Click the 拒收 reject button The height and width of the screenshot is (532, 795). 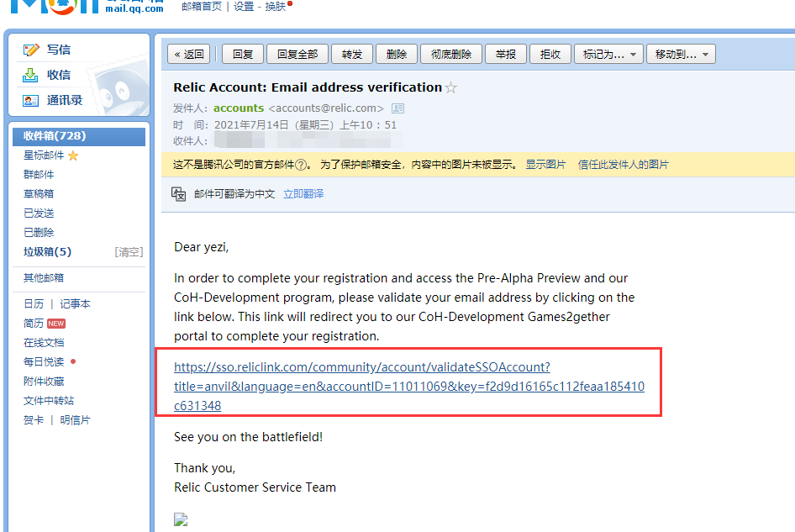click(550, 55)
